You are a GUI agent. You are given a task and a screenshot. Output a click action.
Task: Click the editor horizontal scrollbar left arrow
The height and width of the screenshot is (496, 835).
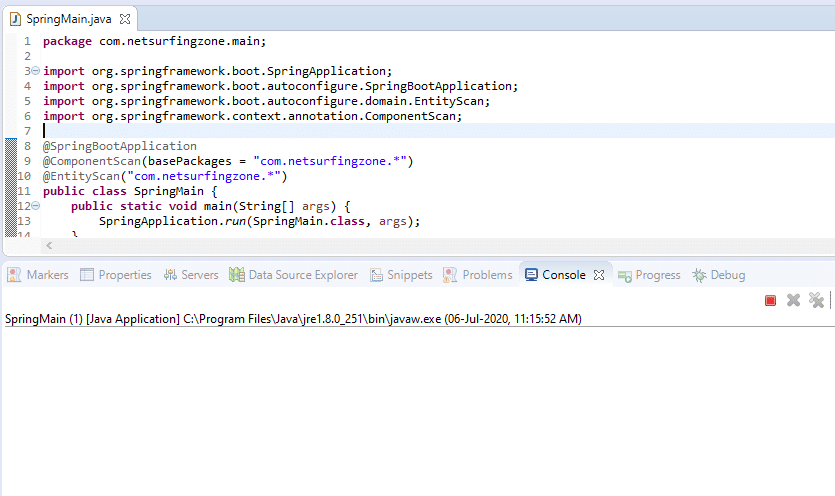click(49, 245)
